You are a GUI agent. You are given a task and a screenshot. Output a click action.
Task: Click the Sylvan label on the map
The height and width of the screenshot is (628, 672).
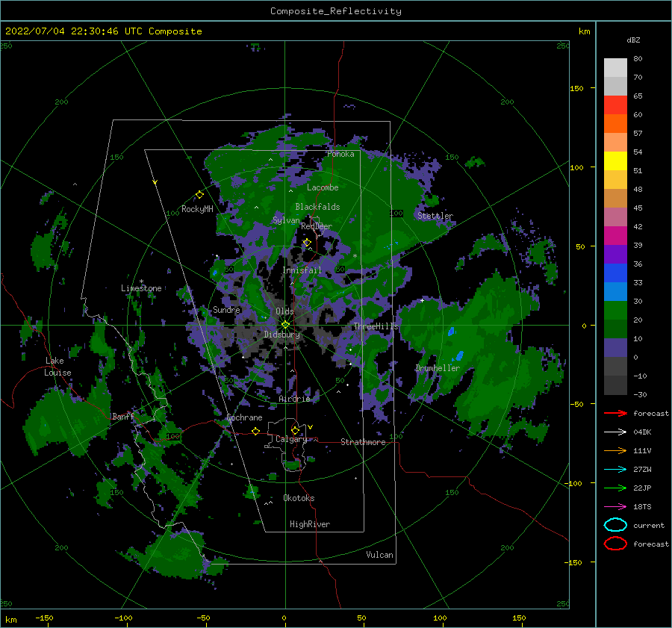tap(286, 220)
